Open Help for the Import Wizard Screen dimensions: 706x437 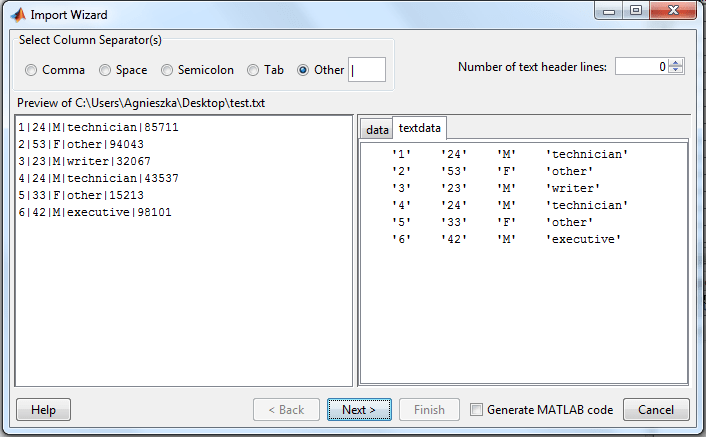tap(43, 410)
